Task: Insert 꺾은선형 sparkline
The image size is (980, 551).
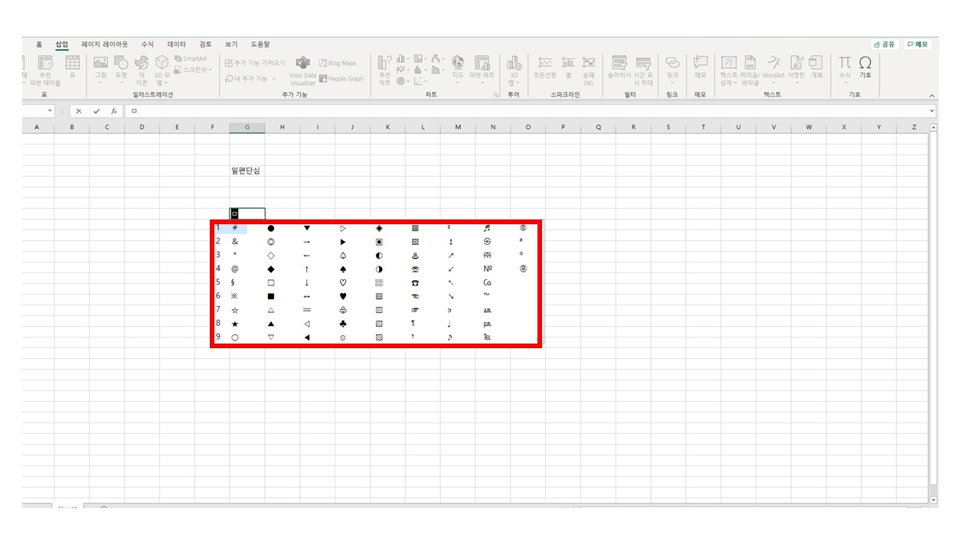Action: (x=545, y=67)
